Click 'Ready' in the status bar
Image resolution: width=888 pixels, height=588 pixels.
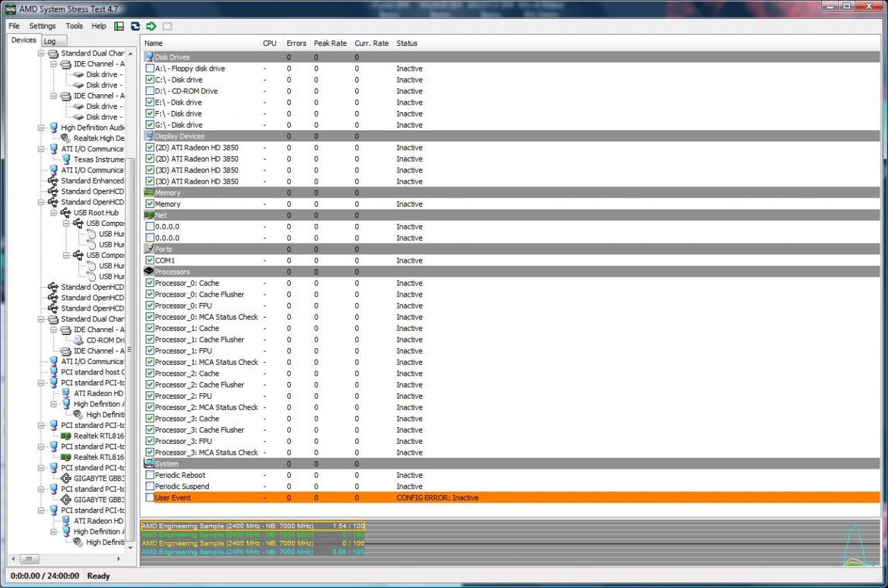[x=99, y=576]
